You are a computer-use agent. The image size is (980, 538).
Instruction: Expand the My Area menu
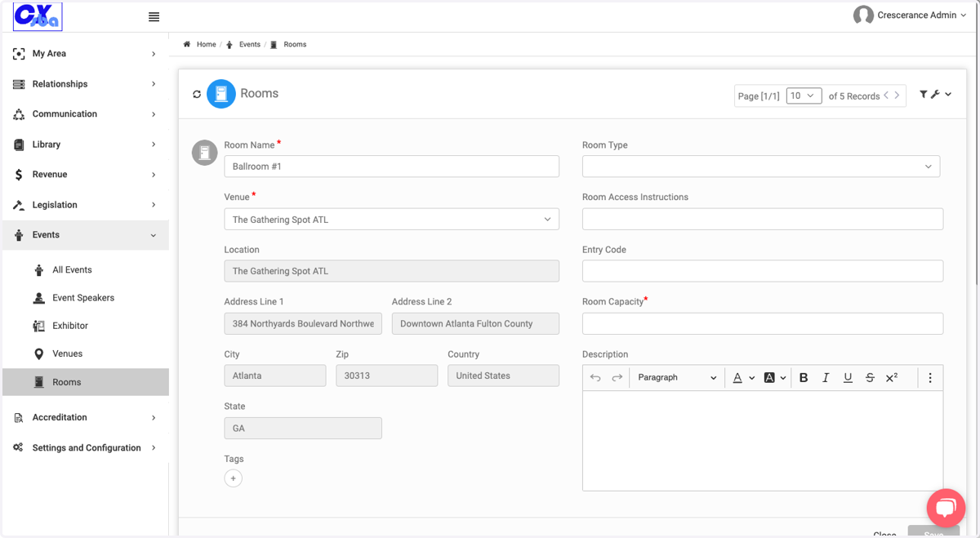tap(85, 54)
